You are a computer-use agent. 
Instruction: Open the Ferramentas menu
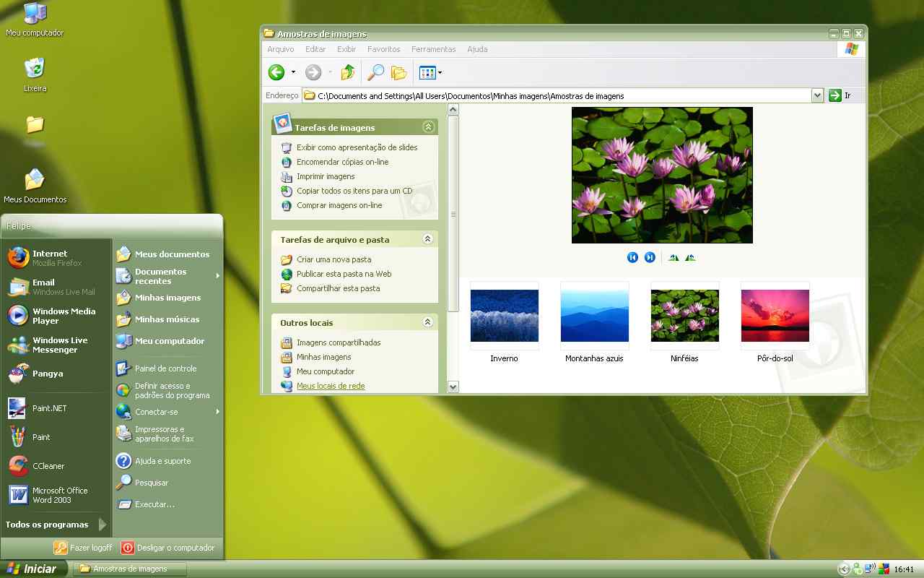pos(434,49)
